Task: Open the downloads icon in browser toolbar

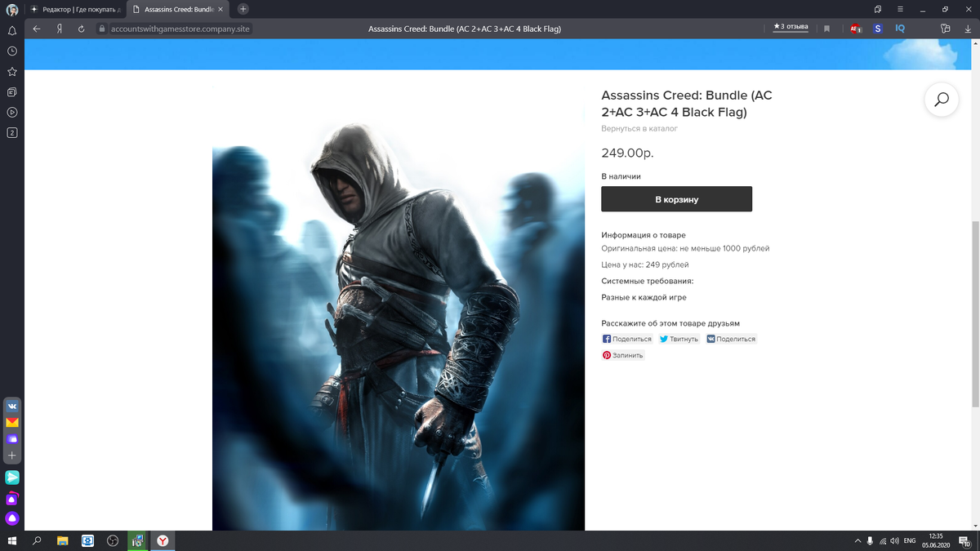Action: pyautogui.click(x=968, y=27)
